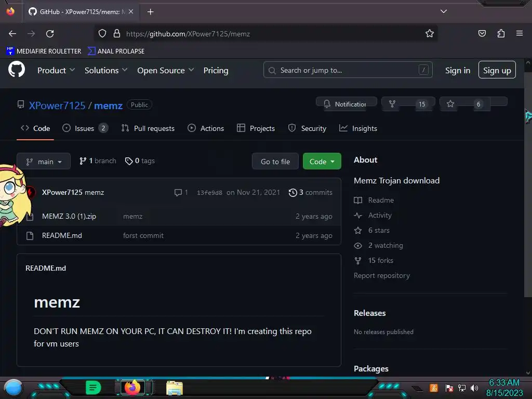Screen dimensions: 532x399
Task: Close the GitHub XPower7125/memz tab
Action: [x=131, y=11]
